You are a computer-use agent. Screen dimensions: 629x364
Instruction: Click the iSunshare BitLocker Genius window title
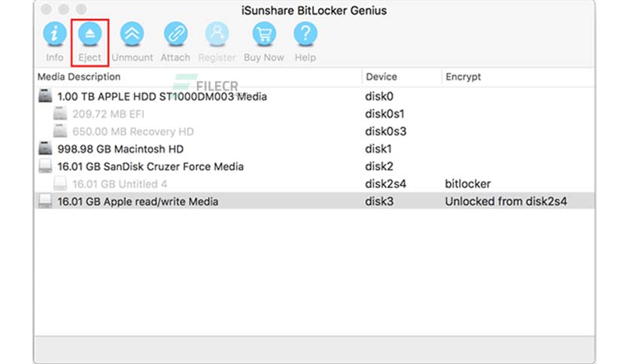click(314, 11)
